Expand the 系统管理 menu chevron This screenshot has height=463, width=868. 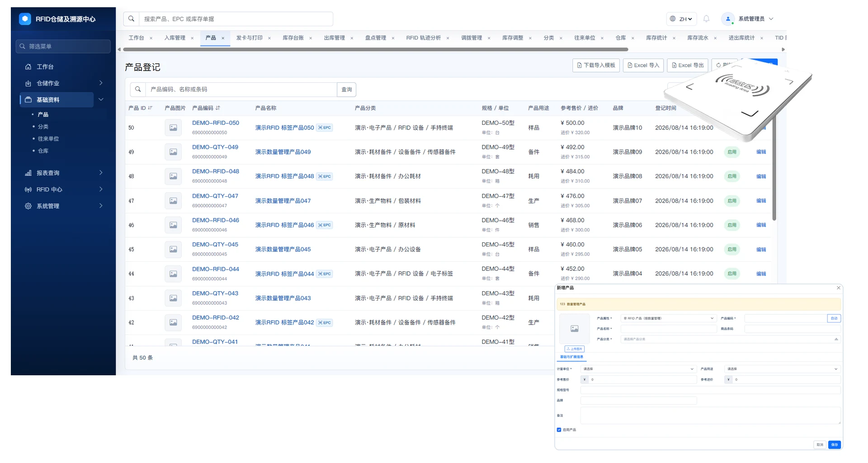pyautogui.click(x=101, y=206)
